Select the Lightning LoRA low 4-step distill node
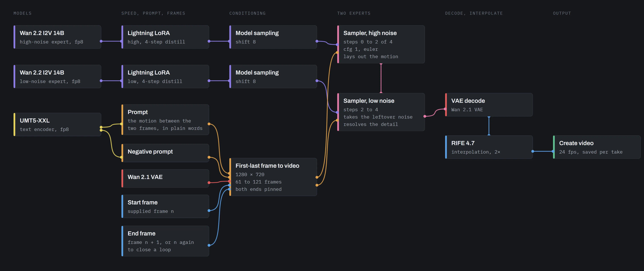 tap(165, 76)
